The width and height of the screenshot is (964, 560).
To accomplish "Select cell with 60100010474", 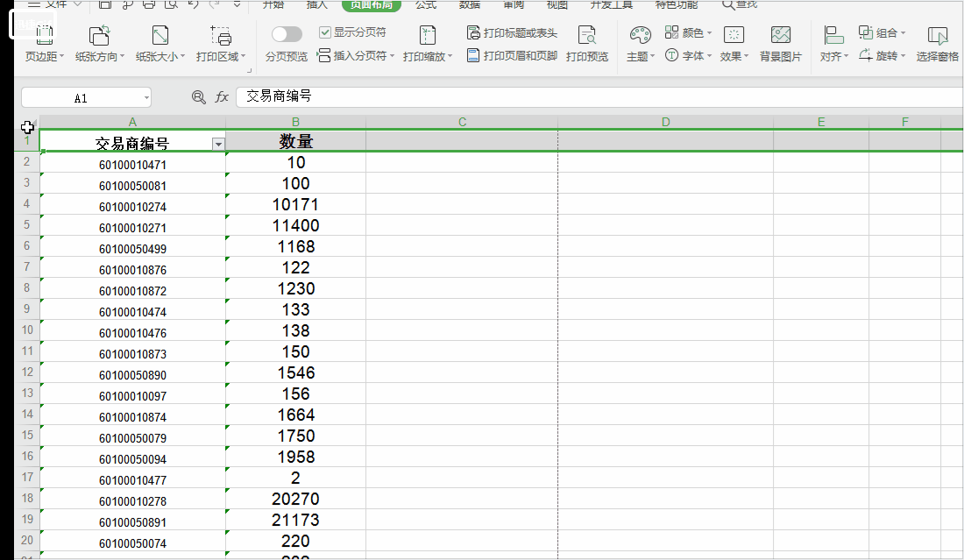I will pos(132,309).
